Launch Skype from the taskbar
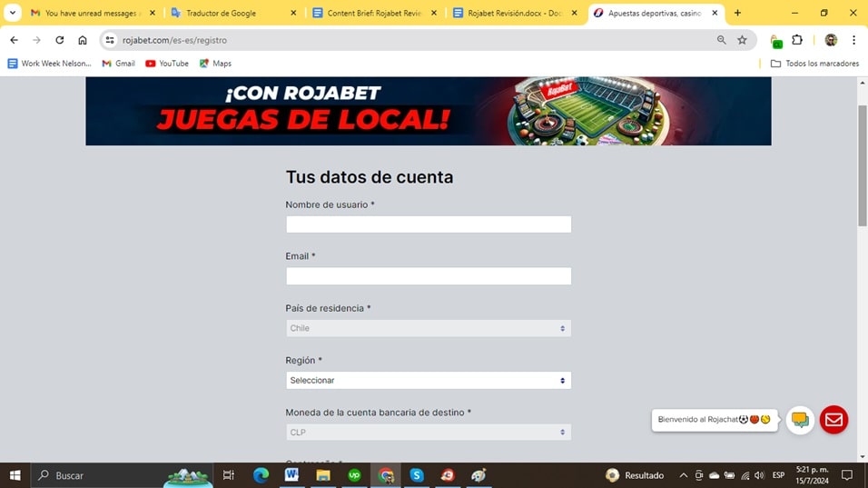868x488 pixels. [416, 475]
